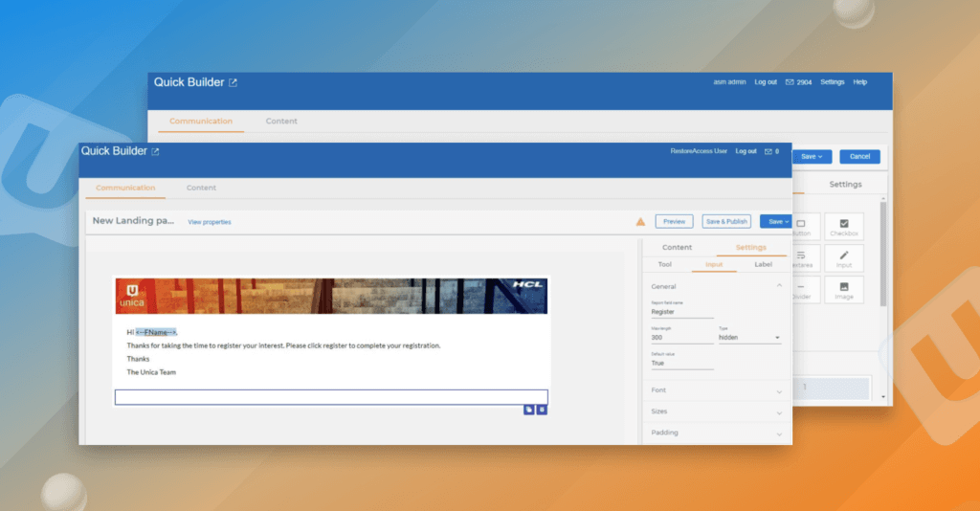Switch to Content tab in front window
The width and height of the screenshot is (980, 511).
pos(201,188)
